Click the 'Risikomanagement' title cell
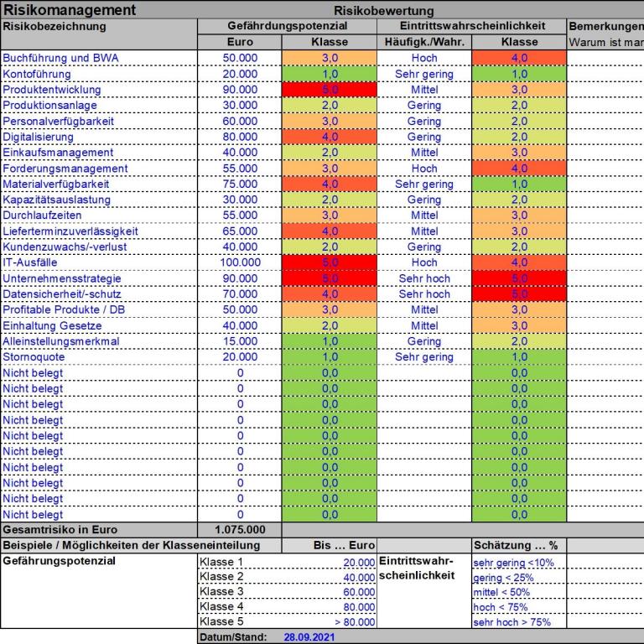This screenshot has width=644, height=644. tap(70, 10)
